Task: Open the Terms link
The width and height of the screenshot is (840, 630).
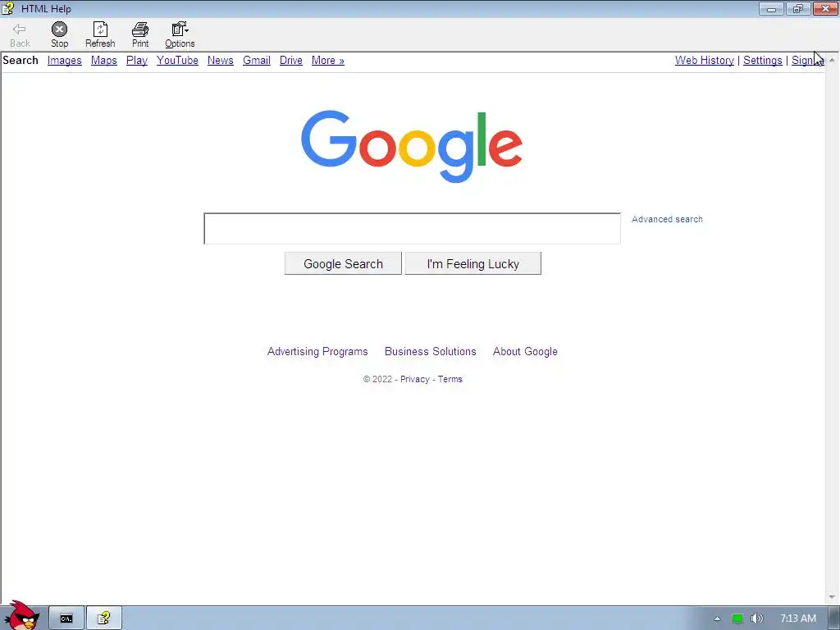Action: pyautogui.click(x=450, y=379)
